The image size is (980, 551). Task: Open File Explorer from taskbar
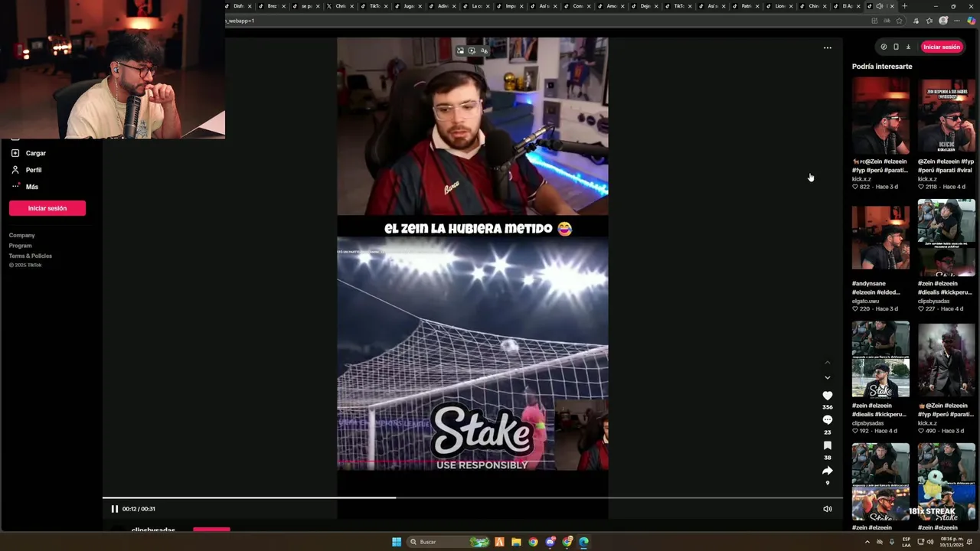click(516, 542)
